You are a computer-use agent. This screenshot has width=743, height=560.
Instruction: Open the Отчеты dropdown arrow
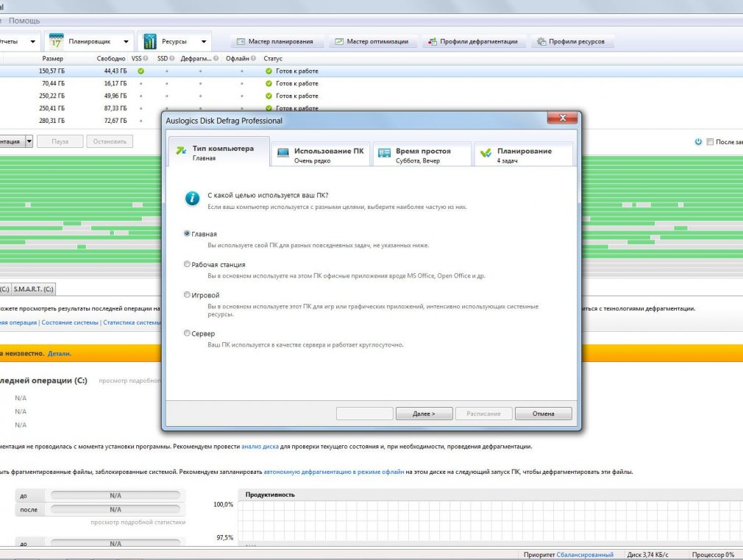click(x=32, y=42)
